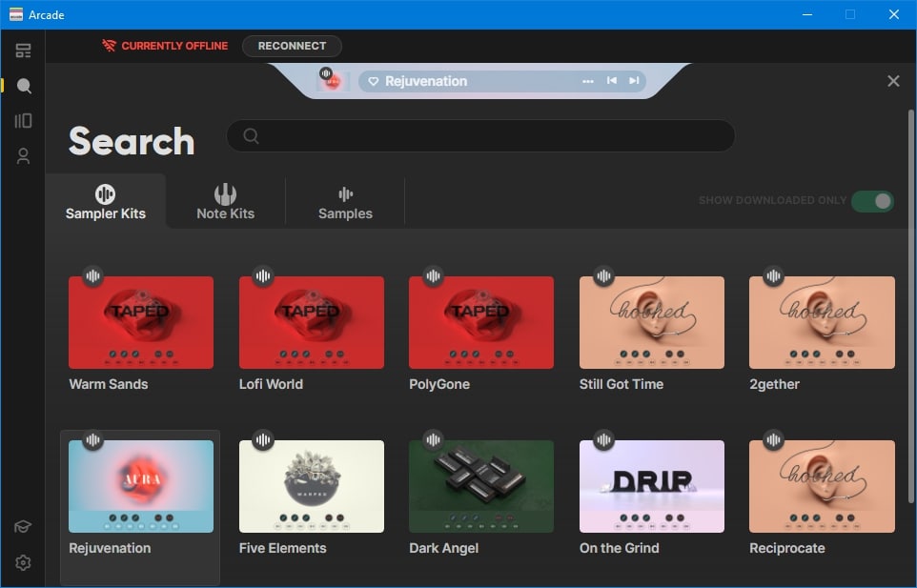The width and height of the screenshot is (917, 588).
Task: Click the vertical scrollbar on the right
Action: (x=911, y=306)
